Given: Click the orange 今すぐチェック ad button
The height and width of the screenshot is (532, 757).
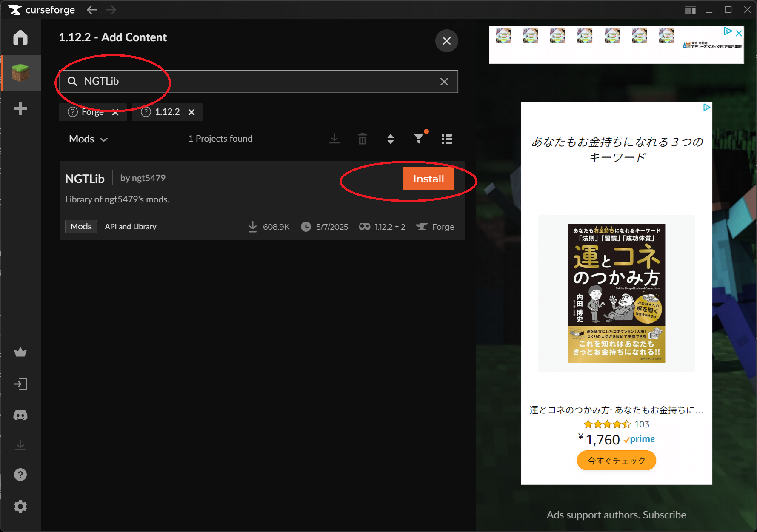Looking at the screenshot, I should 616,461.
